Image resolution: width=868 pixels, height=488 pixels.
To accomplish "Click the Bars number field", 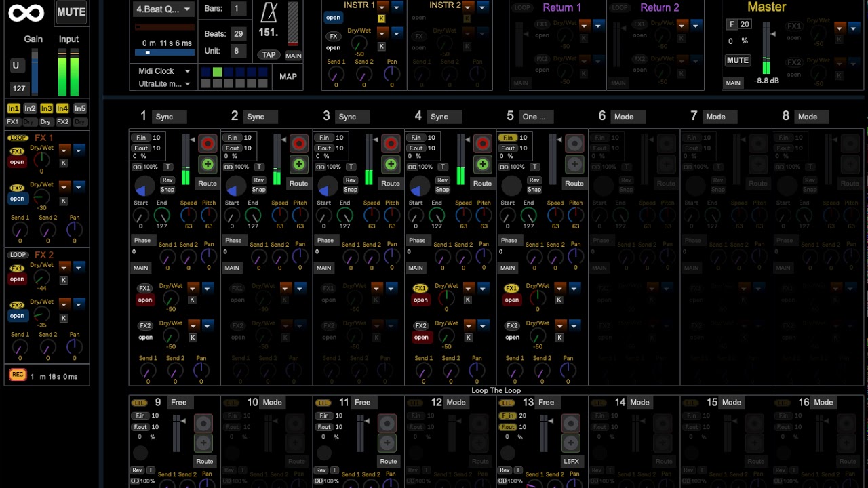I will pyautogui.click(x=237, y=9).
